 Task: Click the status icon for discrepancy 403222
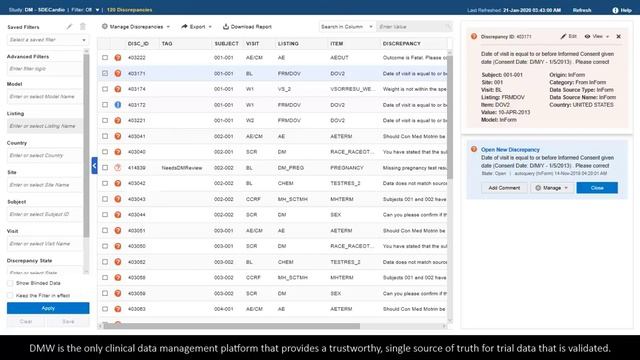(118, 58)
